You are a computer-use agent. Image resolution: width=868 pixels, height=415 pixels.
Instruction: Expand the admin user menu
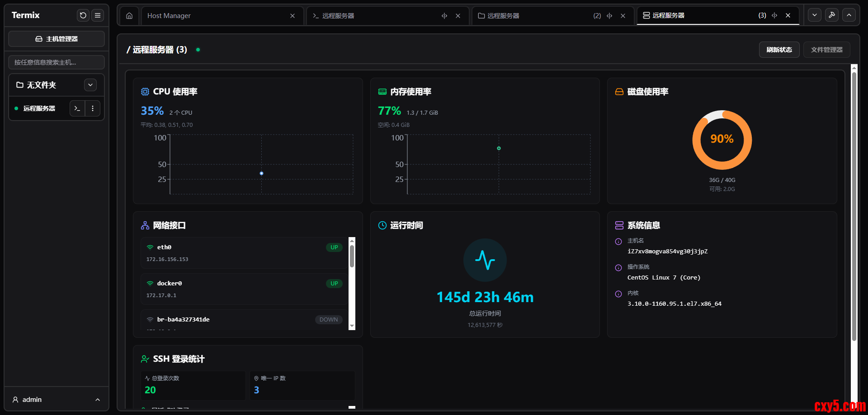click(x=98, y=400)
